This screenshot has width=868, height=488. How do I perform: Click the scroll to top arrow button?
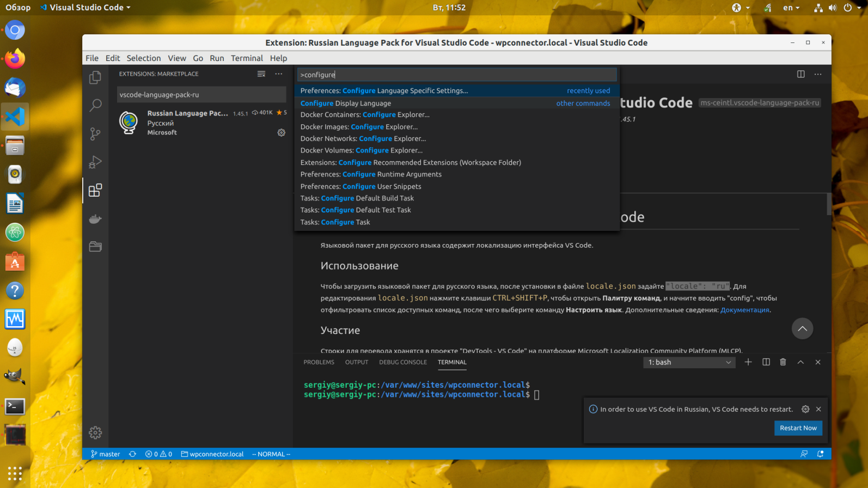(x=802, y=328)
